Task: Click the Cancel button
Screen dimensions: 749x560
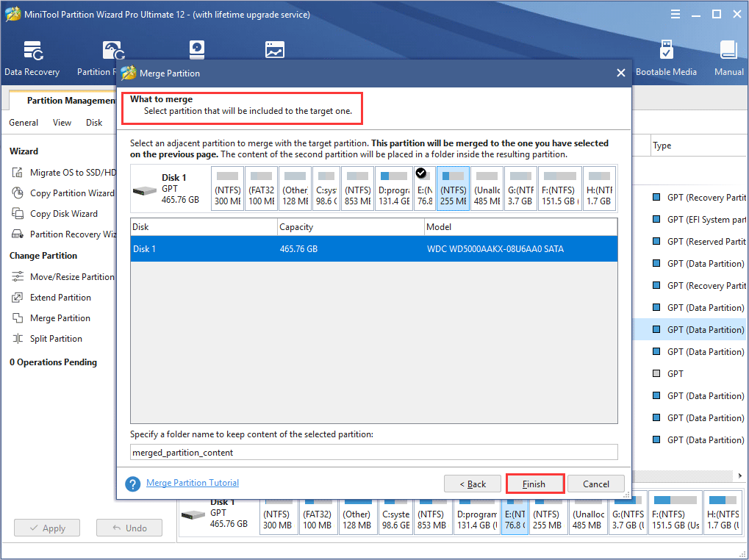Action: coord(595,484)
